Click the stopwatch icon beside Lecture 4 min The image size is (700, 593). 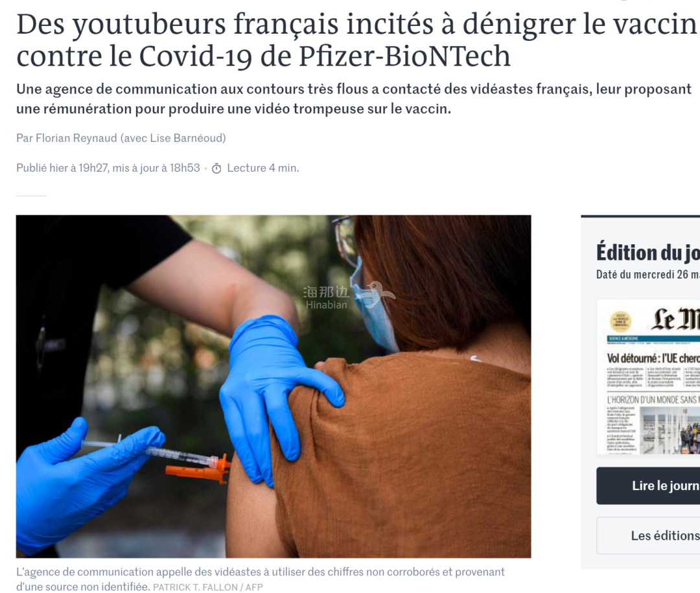point(216,169)
